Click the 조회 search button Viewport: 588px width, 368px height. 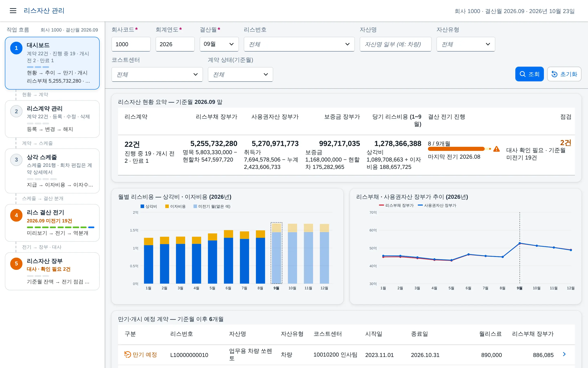tap(529, 74)
